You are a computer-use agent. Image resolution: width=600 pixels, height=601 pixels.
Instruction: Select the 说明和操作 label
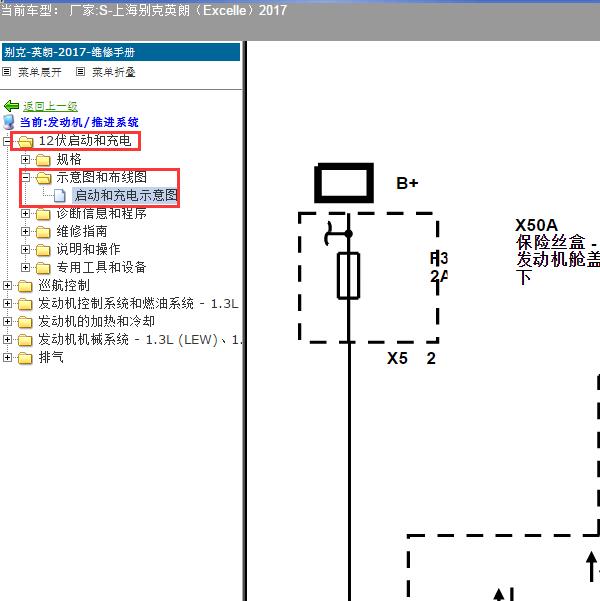click(88, 250)
